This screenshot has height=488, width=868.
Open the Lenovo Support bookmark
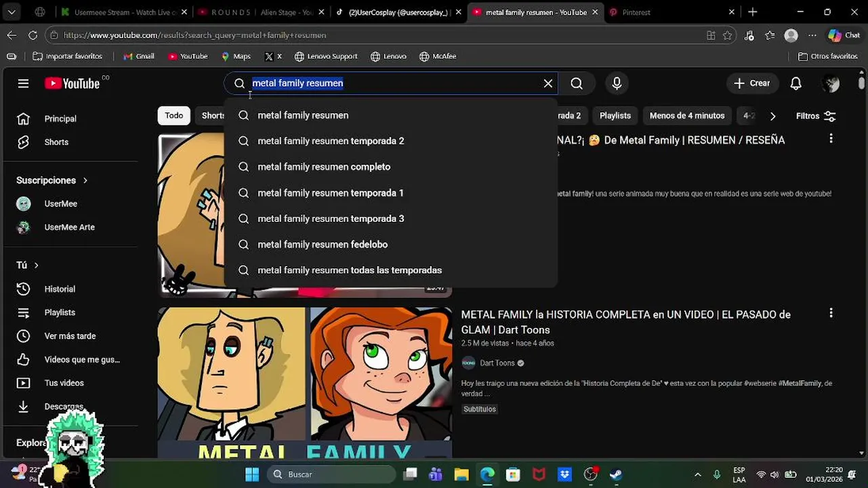coord(325,56)
